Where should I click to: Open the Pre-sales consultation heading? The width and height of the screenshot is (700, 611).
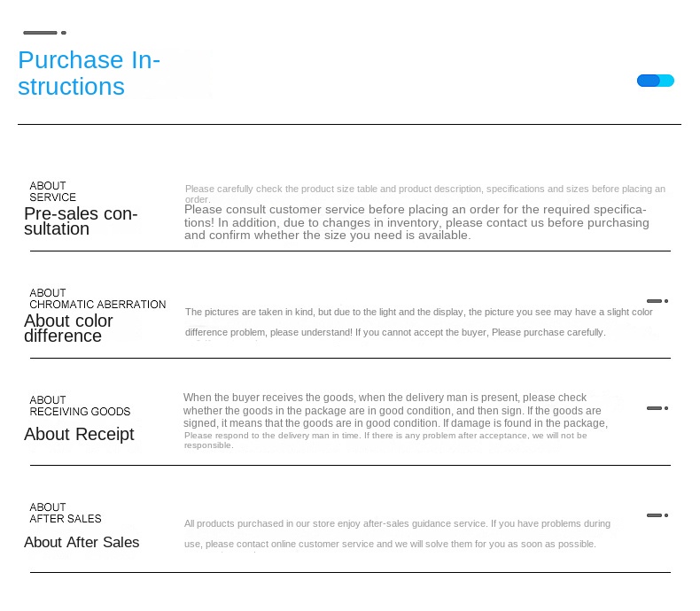(81, 221)
